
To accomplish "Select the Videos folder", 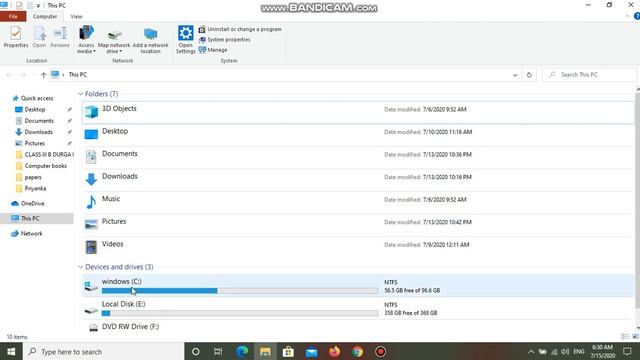I will point(358,247).
